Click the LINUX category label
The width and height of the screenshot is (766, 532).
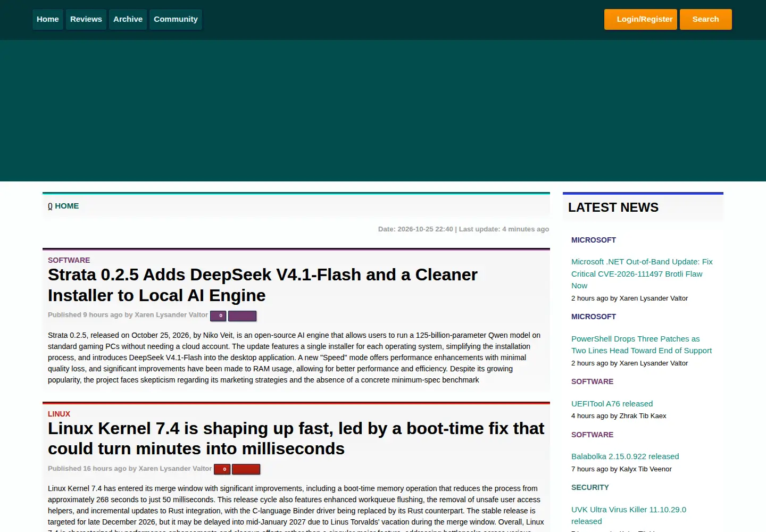pos(59,414)
